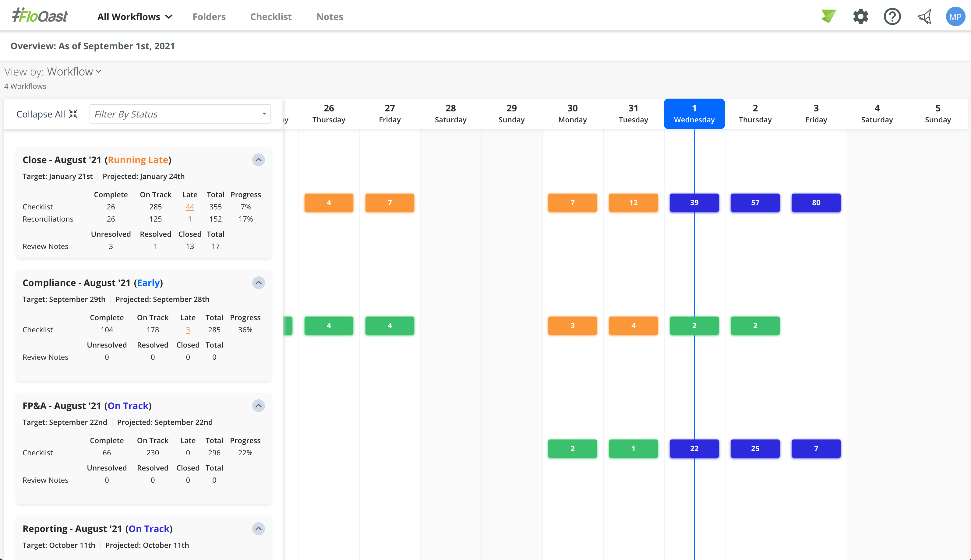Click the FloQast logo
This screenshot has height=560, width=971.
(x=40, y=16)
